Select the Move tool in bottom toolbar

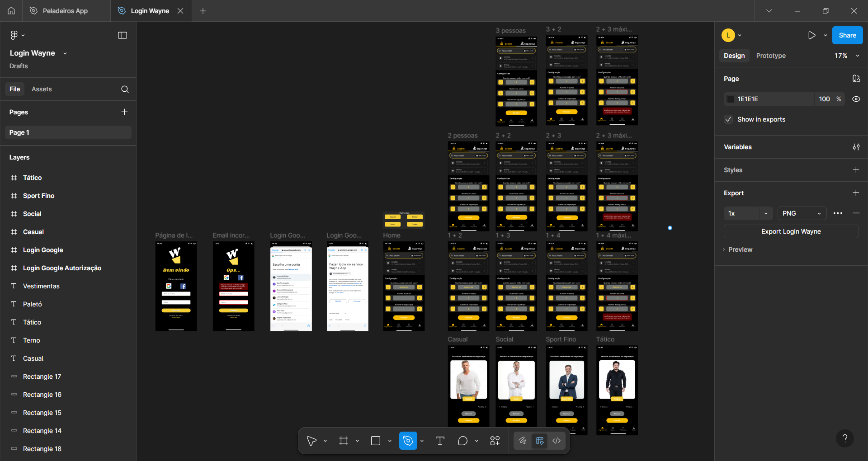pos(311,441)
